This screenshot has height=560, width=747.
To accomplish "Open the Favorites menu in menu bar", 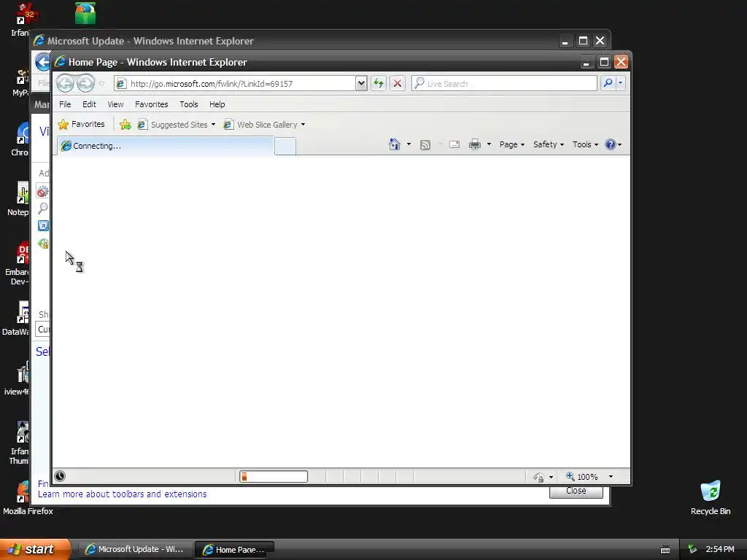I will (x=152, y=104).
